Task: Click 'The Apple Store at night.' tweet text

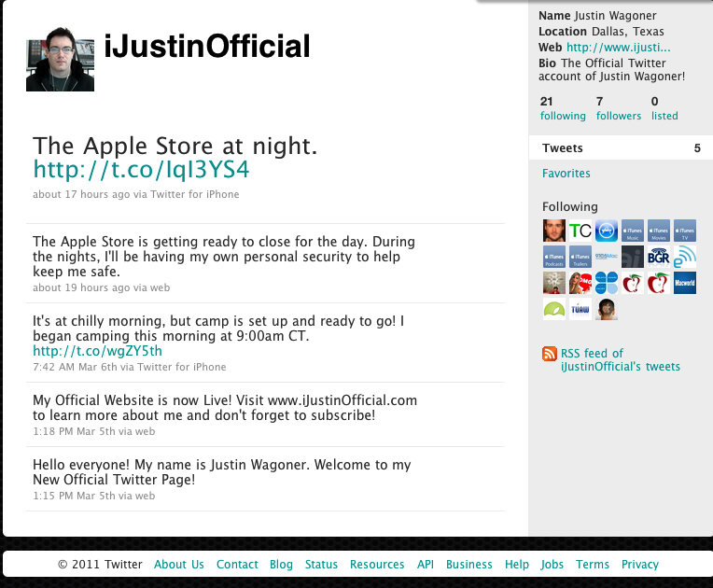Action: pos(175,146)
